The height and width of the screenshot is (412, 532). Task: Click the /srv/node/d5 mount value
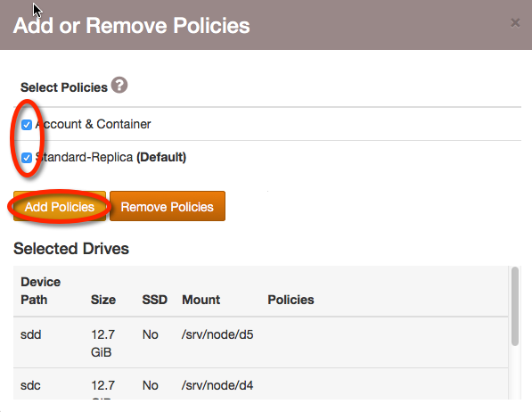(217, 334)
